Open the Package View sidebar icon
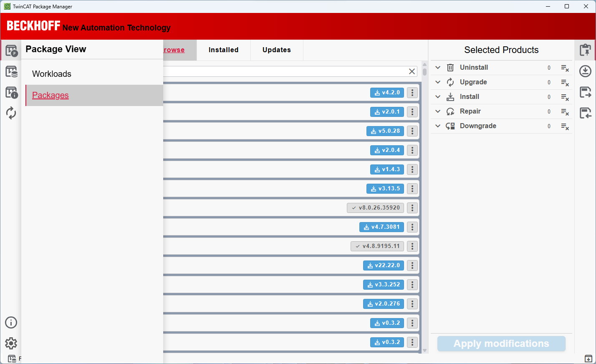Screen dimensions: 596x364 pyautogui.click(x=11, y=51)
